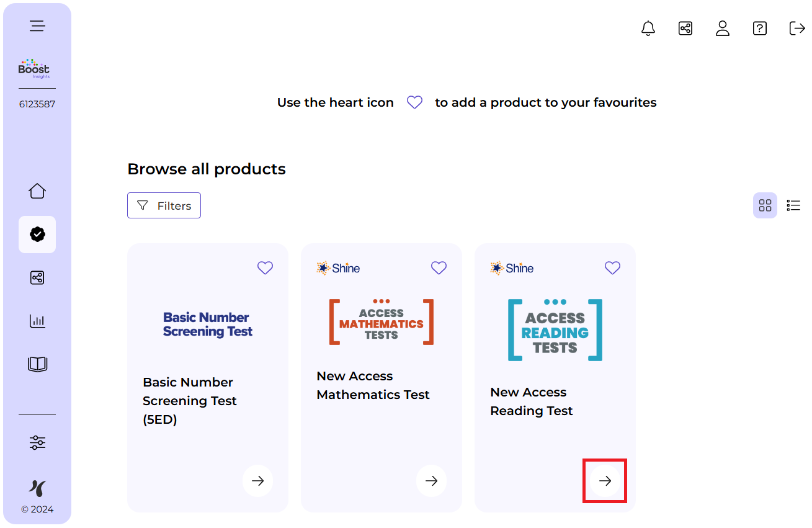Open Basic Number Screening Test arrow button

pos(257,481)
